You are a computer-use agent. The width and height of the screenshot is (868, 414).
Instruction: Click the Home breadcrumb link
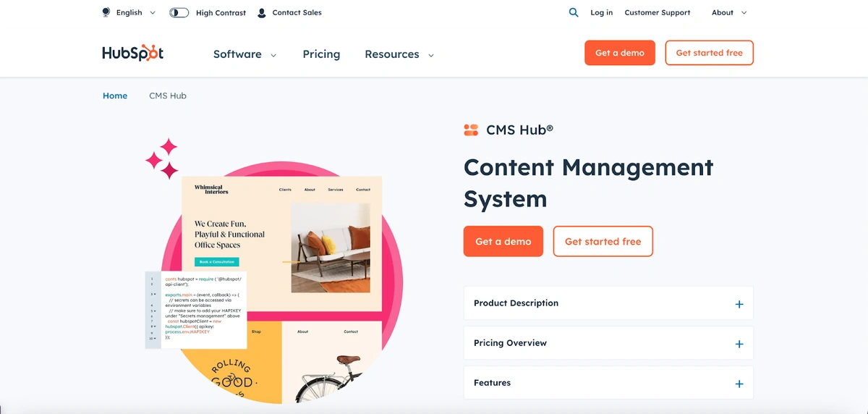[x=115, y=96]
